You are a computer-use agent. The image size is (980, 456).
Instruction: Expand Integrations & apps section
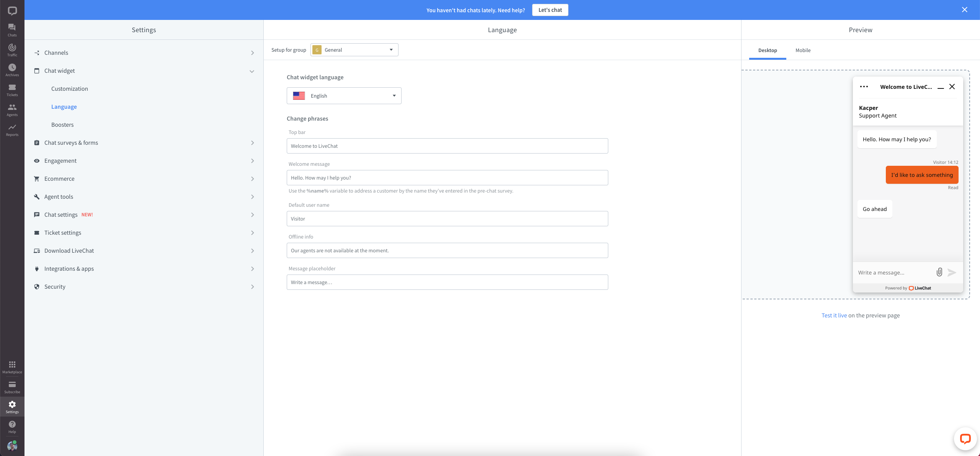coord(144,269)
